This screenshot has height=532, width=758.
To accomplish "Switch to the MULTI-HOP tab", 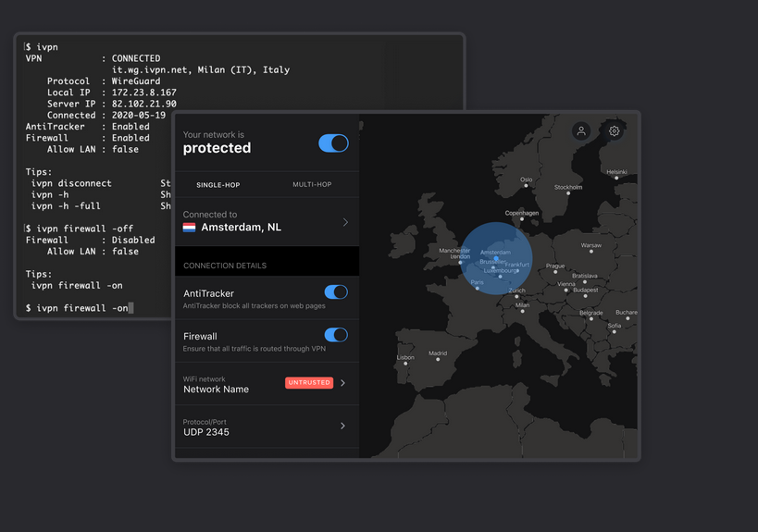I will (x=312, y=185).
